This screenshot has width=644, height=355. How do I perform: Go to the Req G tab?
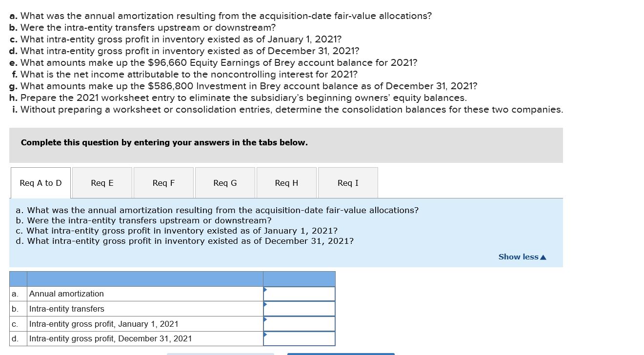tap(225, 183)
